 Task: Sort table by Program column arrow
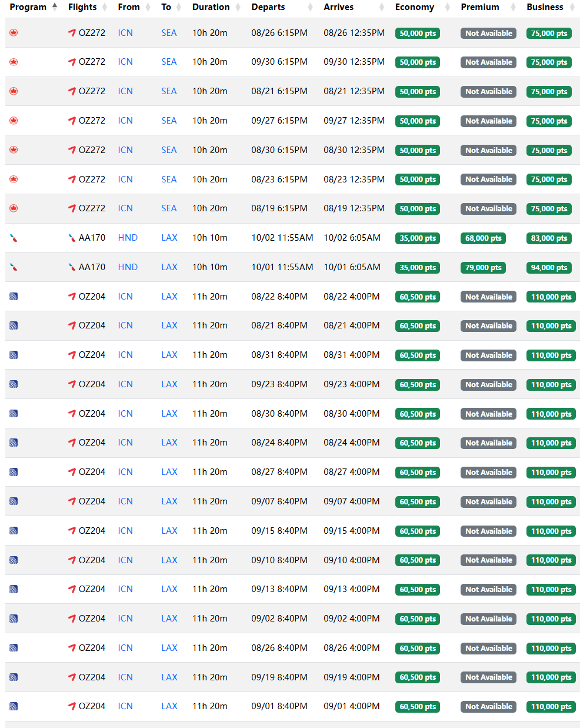[x=55, y=7]
